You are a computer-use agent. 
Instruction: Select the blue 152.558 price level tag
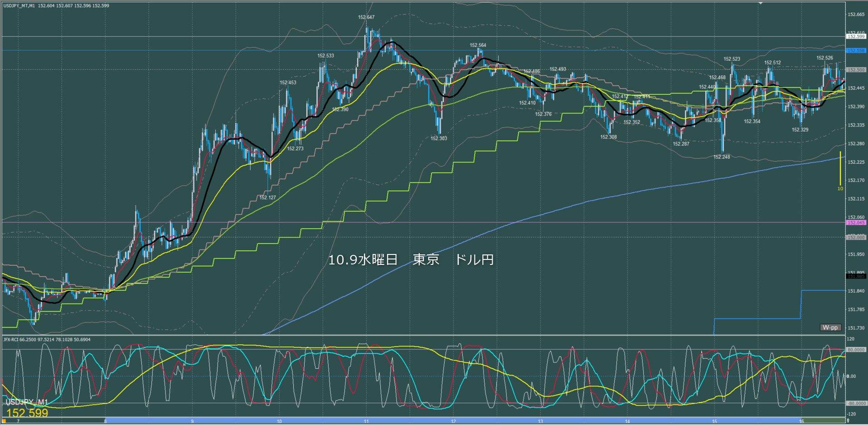[856, 51]
